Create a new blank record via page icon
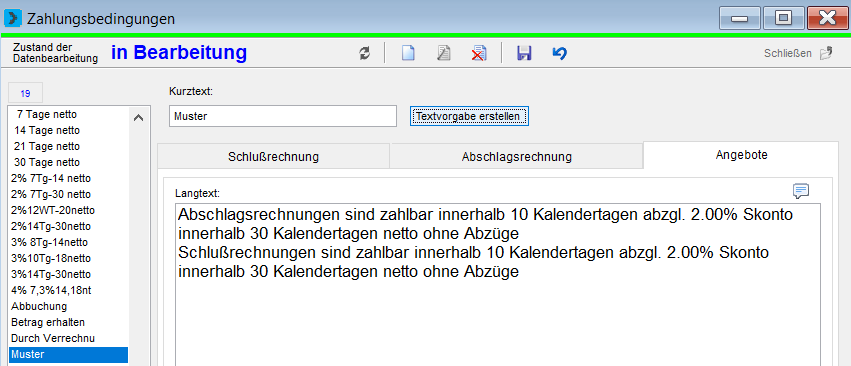 408,53
